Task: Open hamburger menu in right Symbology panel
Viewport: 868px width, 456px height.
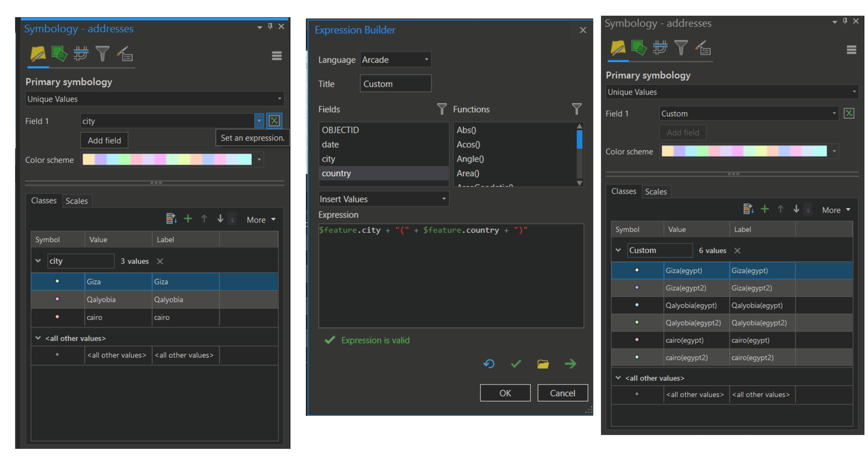Action: [851, 50]
